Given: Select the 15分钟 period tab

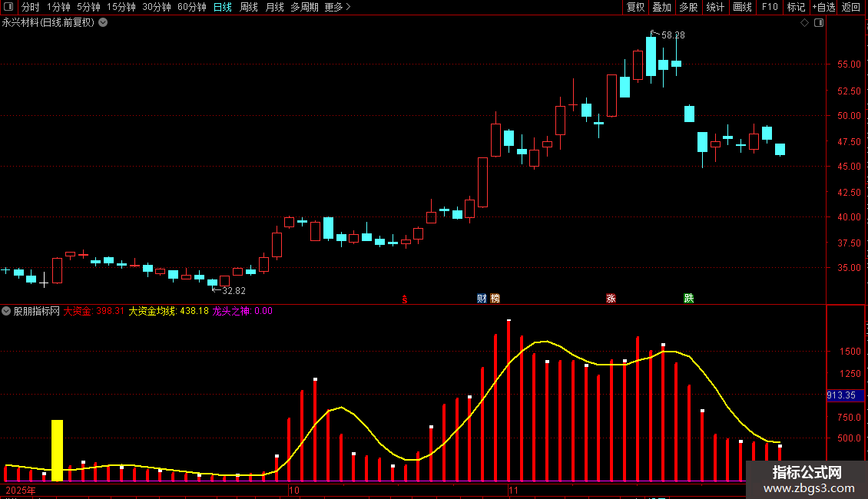Looking at the screenshot, I should (121, 7).
